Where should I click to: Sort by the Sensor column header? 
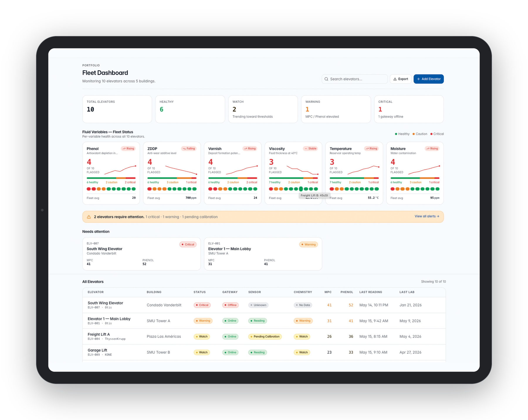tap(255, 292)
